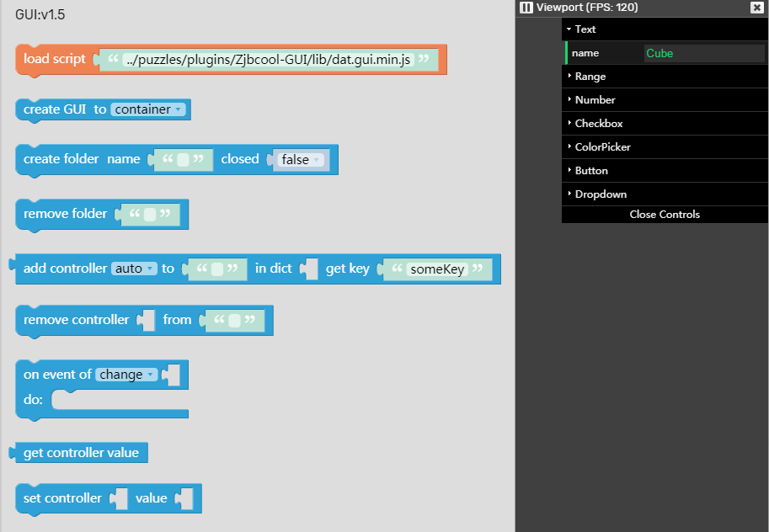Click the GUI:v1.5 label

[40, 14]
